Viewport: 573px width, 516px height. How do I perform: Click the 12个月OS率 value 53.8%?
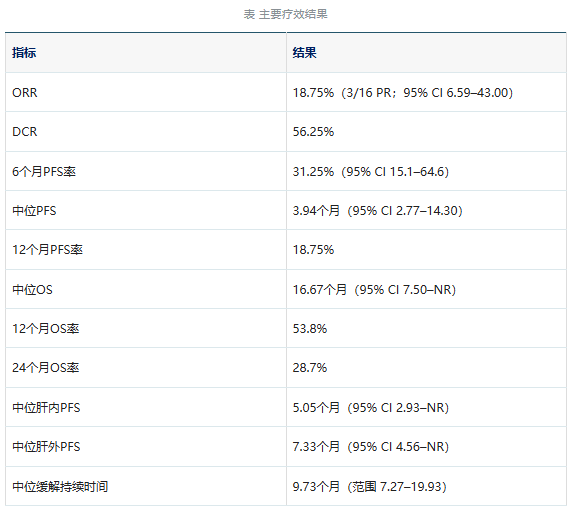click(x=310, y=329)
